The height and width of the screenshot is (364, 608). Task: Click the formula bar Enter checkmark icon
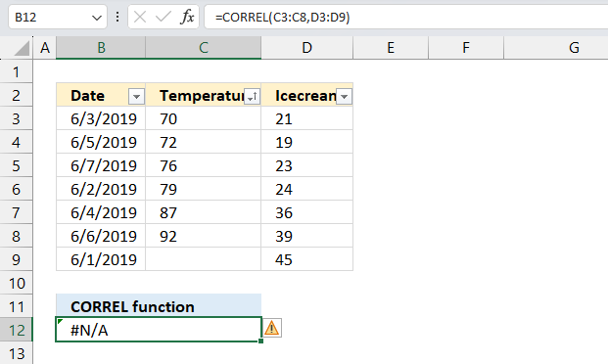click(164, 17)
